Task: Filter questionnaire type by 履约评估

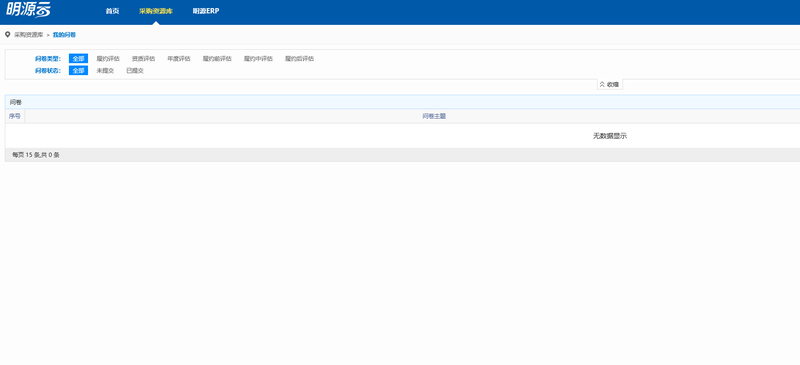Action: point(108,59)
